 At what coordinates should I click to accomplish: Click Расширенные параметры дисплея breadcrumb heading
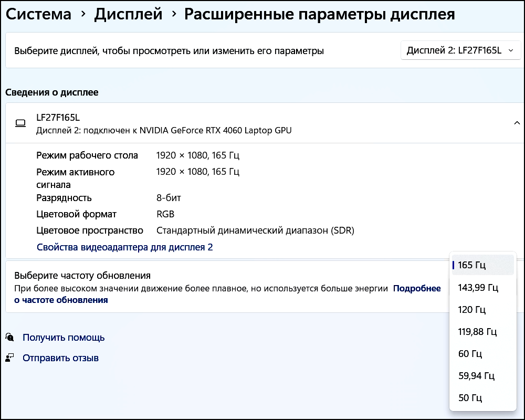pyautogui.click(x=319, y=14)
